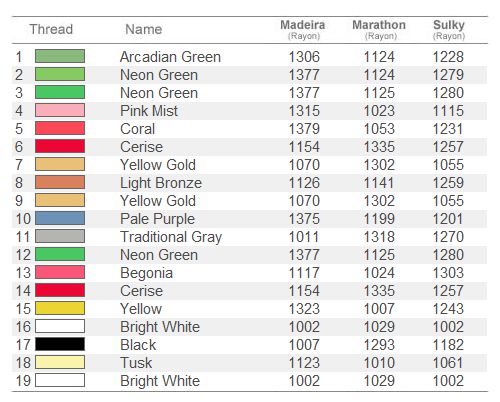Screen dimensions: 500x402
Task: Select row 19 Bright White swatch
Action: tap(60, 380)
